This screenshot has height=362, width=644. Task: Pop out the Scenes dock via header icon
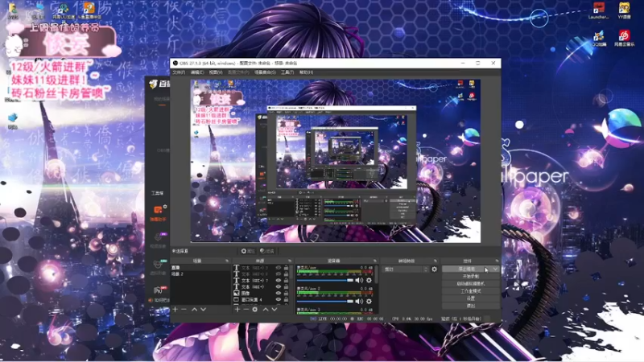coord(227,261)
